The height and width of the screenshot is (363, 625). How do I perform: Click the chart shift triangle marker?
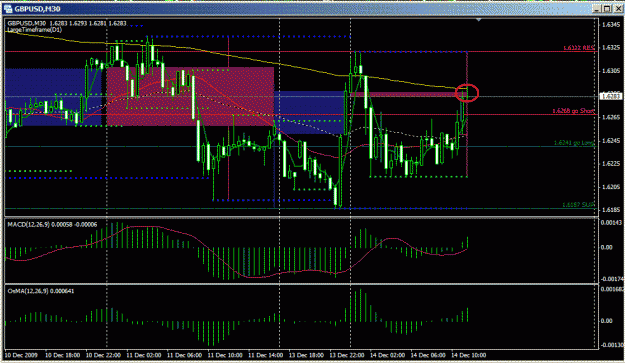(479, 20)
